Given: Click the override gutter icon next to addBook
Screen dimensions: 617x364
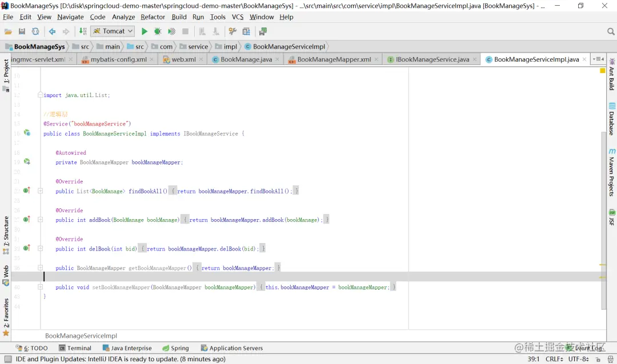Looking at the screenshot, I should point(27,219).
